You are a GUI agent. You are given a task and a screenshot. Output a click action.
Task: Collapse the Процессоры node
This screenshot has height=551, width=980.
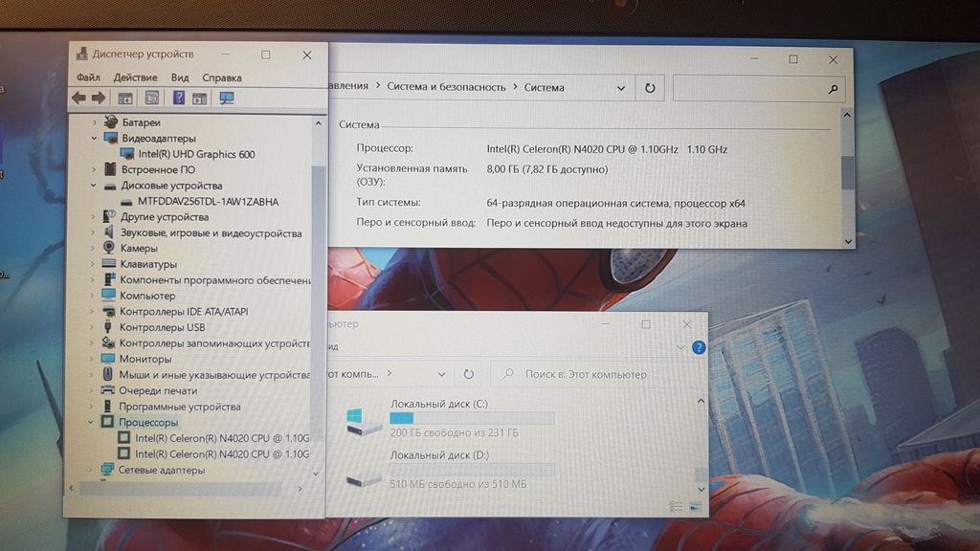(x=91, y=422)
